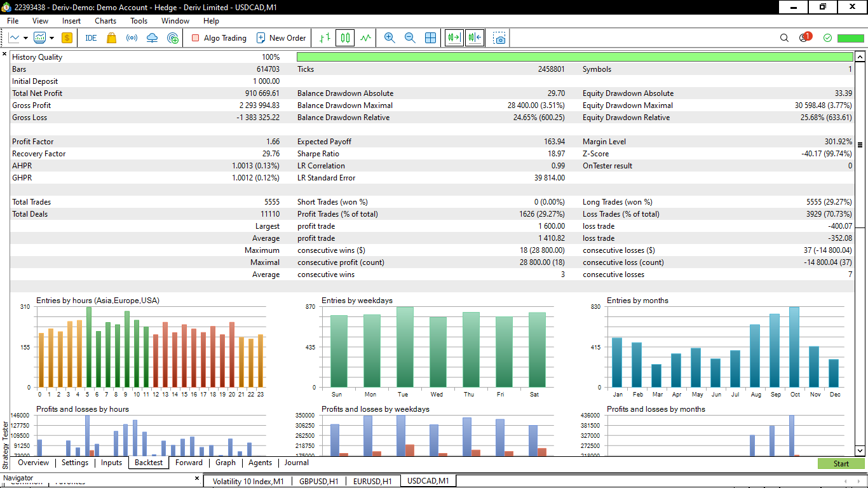Screen dimensions: 868x488
Task: Open the EURUSD,H1 chart tab
Action: pos(372,481)
